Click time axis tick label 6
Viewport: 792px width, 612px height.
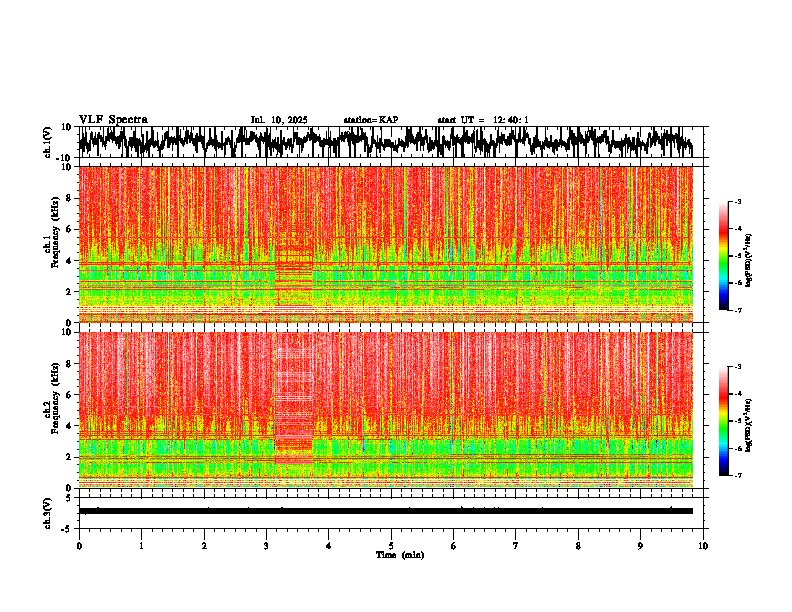[x=454, y=546]
